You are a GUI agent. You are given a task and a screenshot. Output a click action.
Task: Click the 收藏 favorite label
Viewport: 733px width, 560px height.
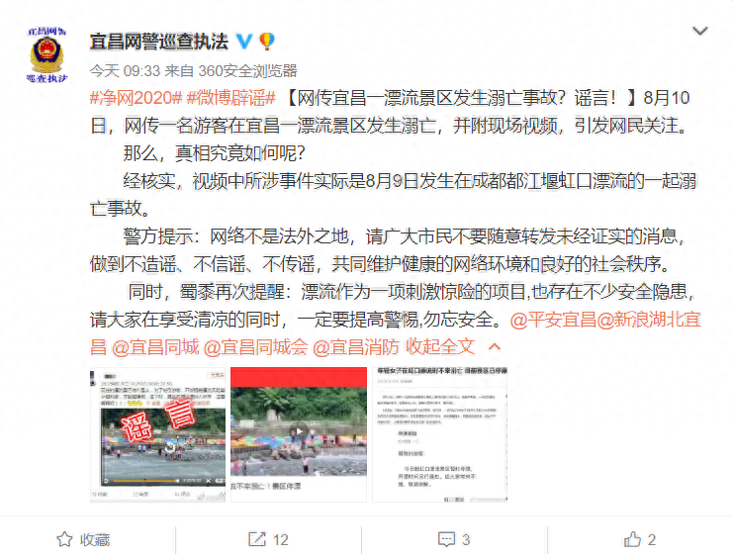95,540
